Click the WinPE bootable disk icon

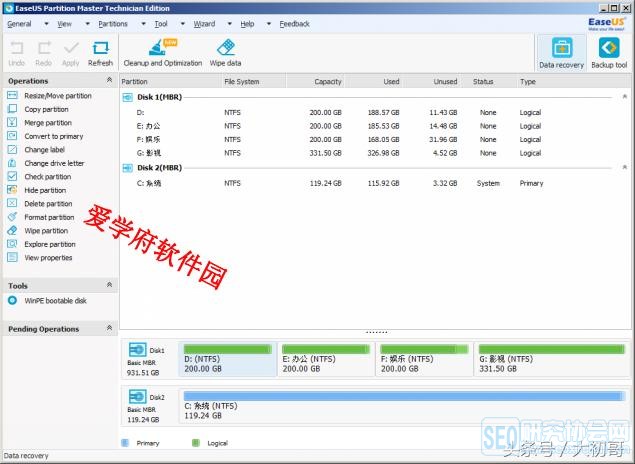(x=13, y=300)
